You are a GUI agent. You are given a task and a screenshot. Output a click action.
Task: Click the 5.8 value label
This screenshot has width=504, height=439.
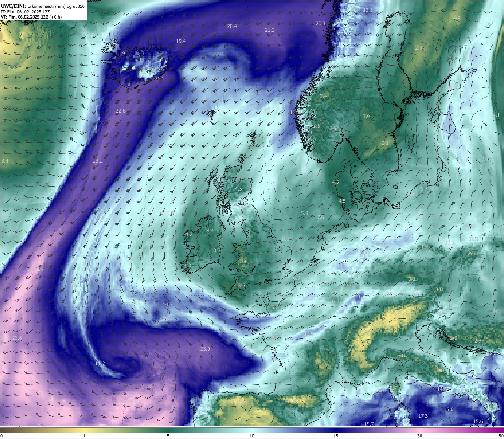coord(275,307)
